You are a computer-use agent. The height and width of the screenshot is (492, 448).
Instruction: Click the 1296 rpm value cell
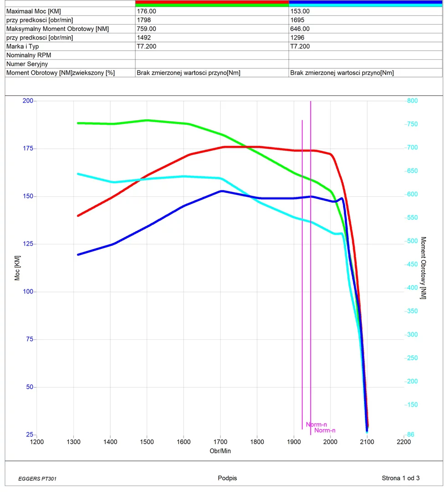pyautogui.click(x=297, y=37)
